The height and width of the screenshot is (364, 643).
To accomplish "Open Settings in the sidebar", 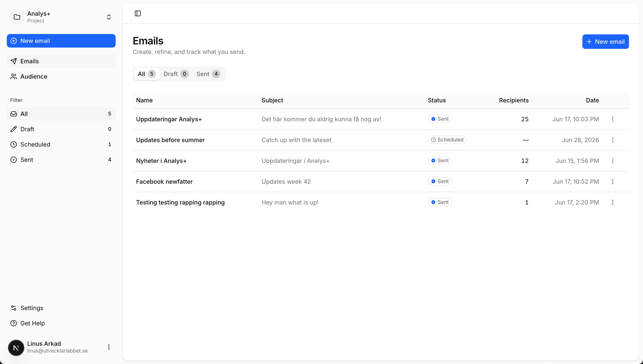I will click(61, 308).
